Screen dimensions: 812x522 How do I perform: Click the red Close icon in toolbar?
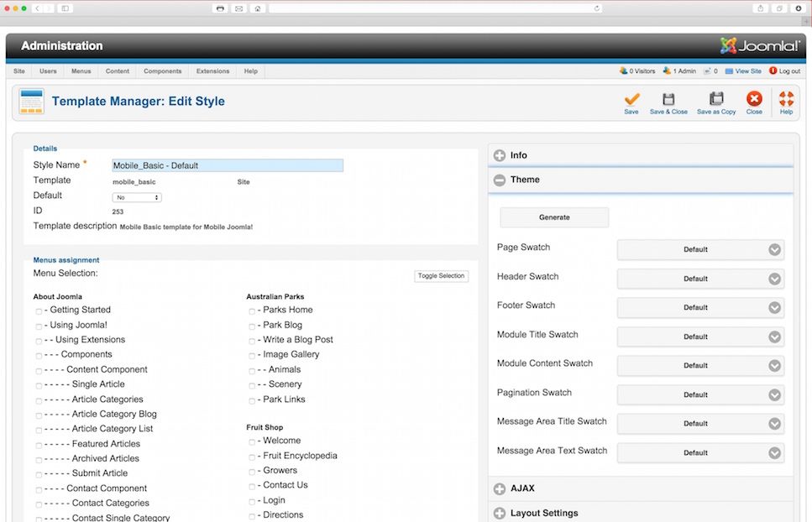coord(754,98)
